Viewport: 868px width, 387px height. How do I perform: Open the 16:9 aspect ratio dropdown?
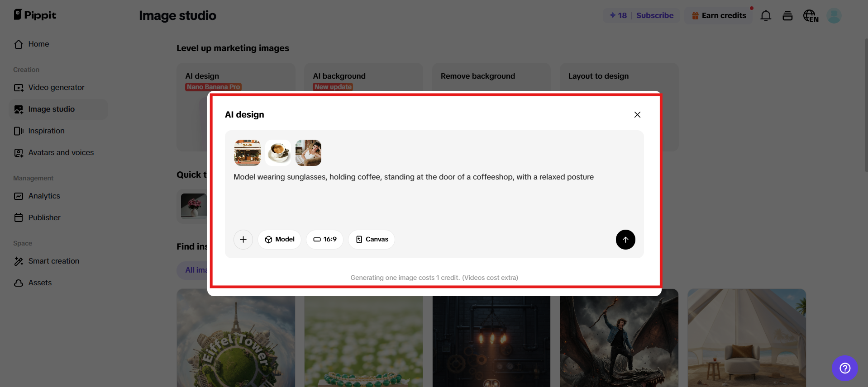pos(325,240)
